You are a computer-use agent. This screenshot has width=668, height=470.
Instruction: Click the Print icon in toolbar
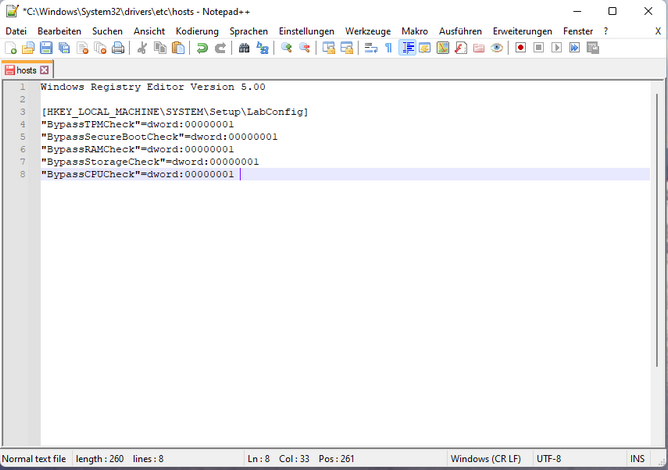(118, 48)
